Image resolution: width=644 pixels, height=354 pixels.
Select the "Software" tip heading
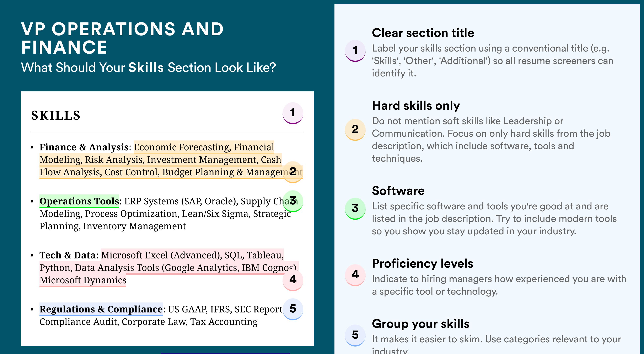point(398,191)
